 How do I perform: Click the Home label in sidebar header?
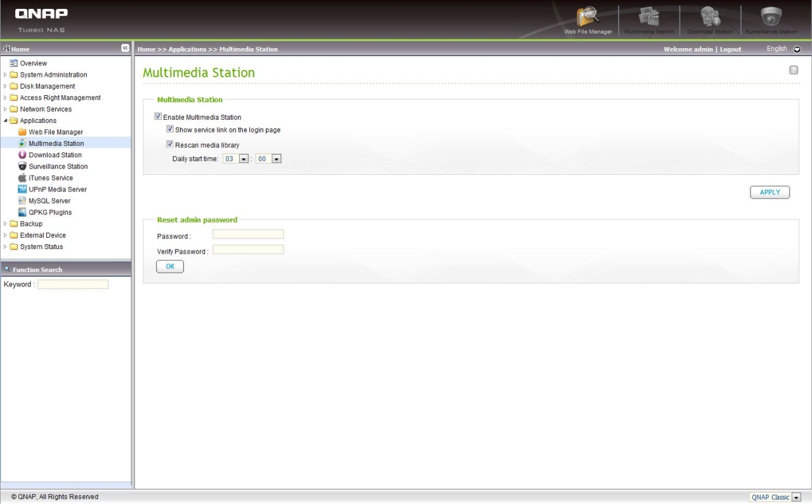20,49
